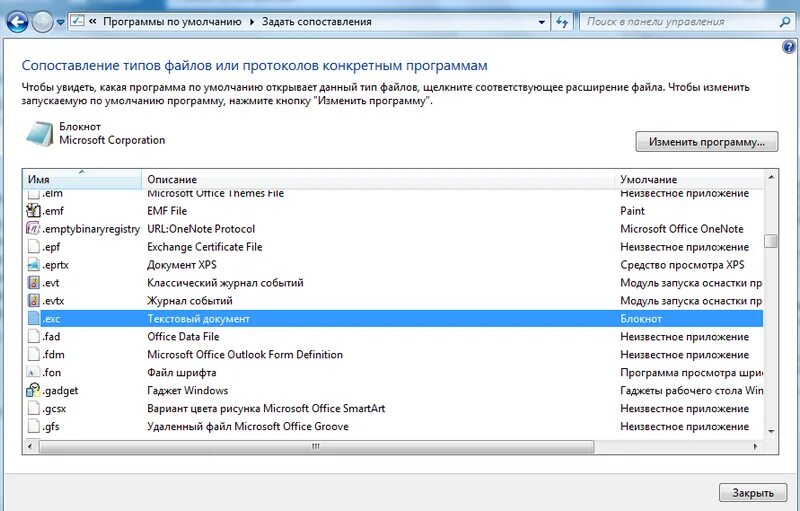Click the vertical scrollbar down arrow
This screenshot has width=800, height=511.
coord(771,431)
